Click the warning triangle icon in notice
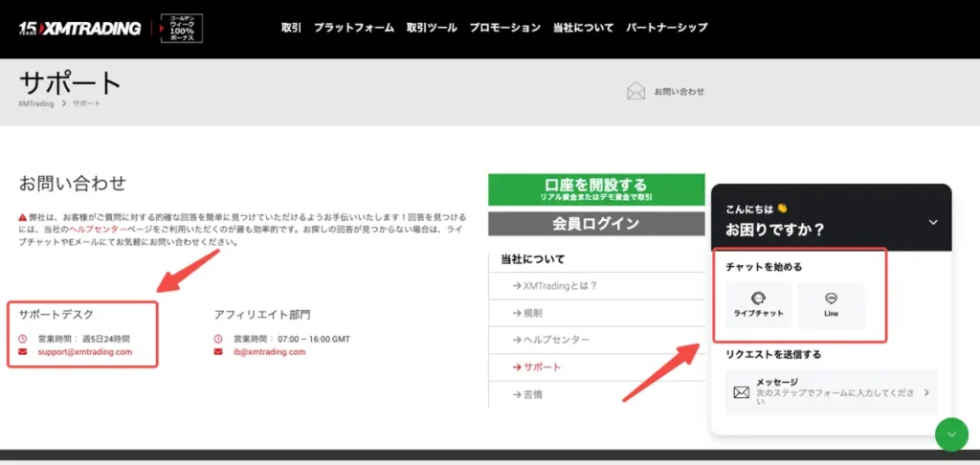The image size is (980, 465). (x=23, y=217)
